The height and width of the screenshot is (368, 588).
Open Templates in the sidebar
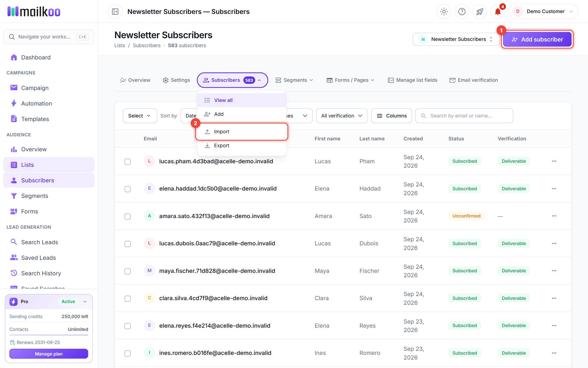(49, 119)
